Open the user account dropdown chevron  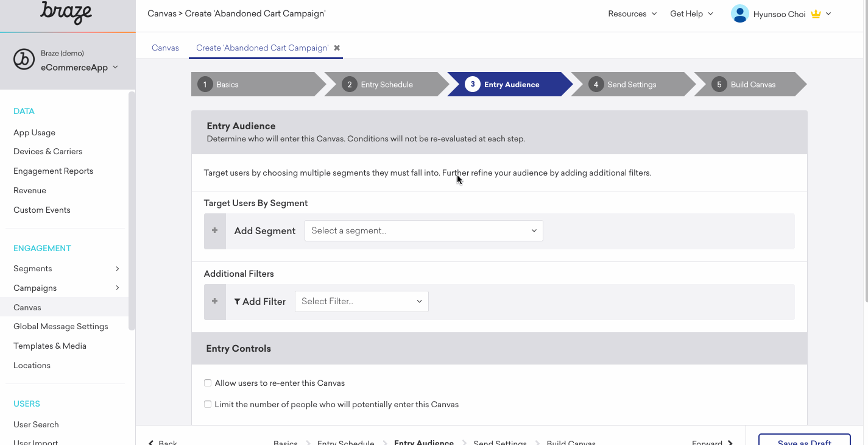pos(828,13)
